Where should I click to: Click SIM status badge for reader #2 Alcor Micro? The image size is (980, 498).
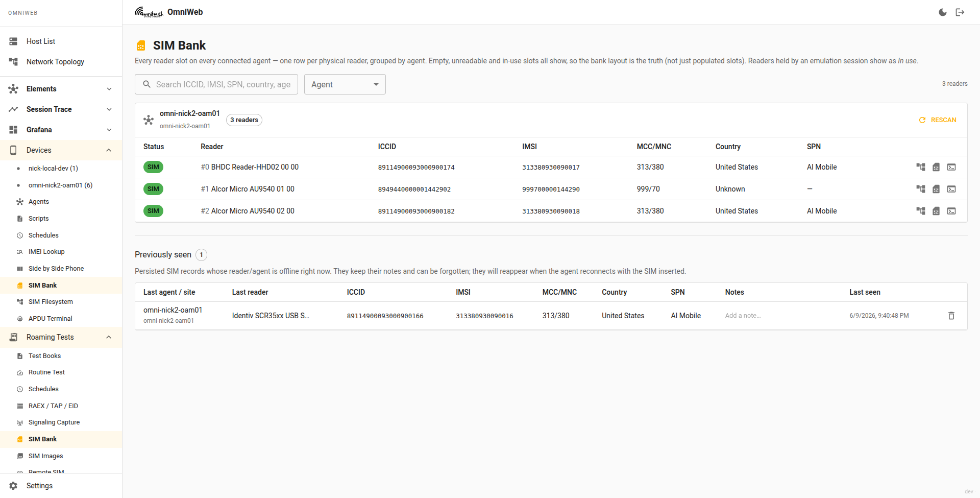[153, 211]
